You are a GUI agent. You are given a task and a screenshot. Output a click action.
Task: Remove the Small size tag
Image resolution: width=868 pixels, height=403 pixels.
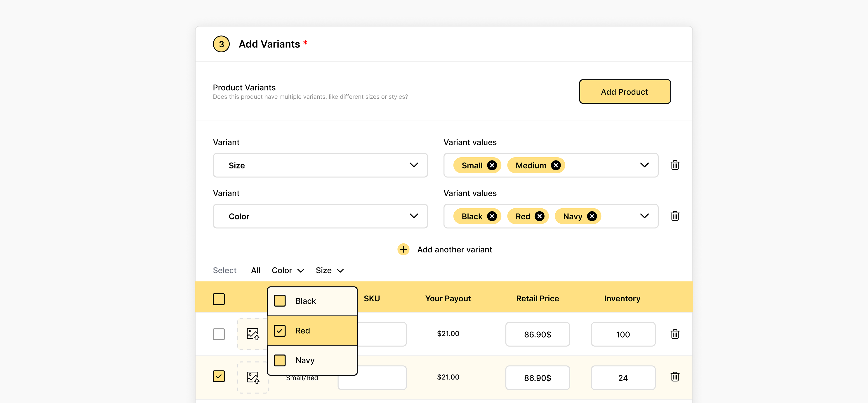click(492, 165)
